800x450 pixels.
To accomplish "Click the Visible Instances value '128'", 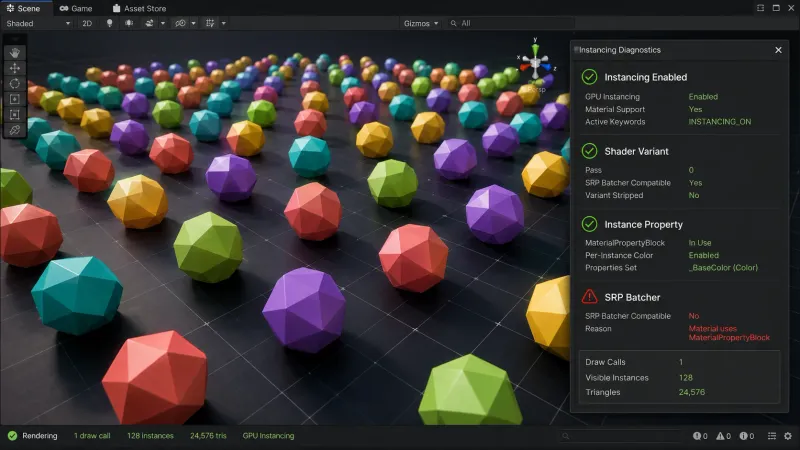I will (686, 378).
